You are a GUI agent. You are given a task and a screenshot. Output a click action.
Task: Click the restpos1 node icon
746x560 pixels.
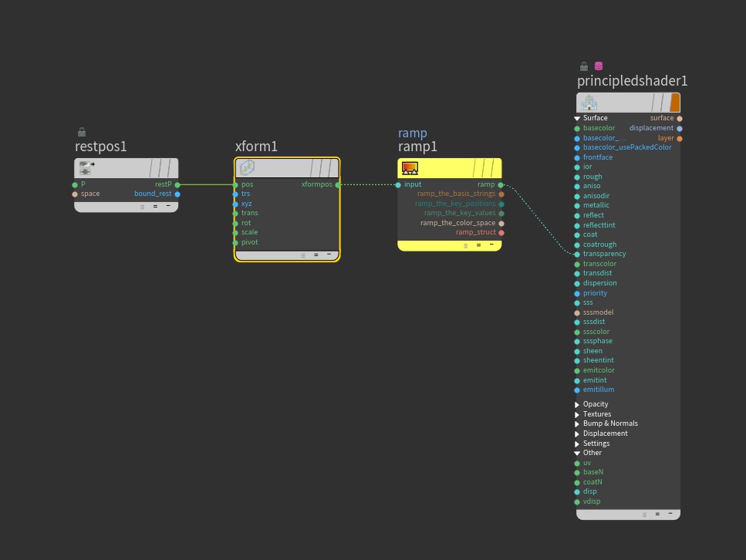tap(86, 167)
